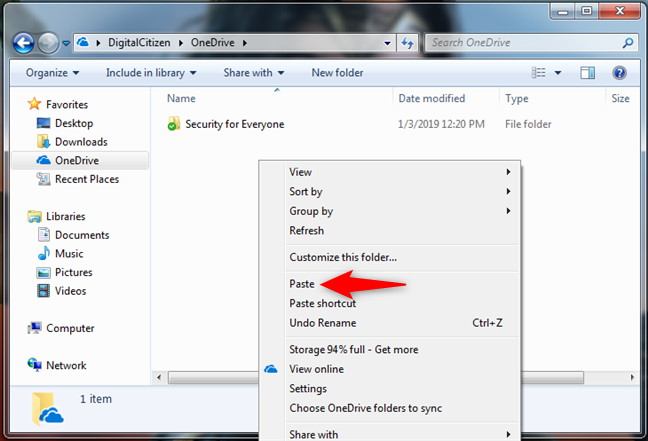Click the Network icon in sidebar
The height and width of the screenshot is (441, 648).
tap(34, 365)
